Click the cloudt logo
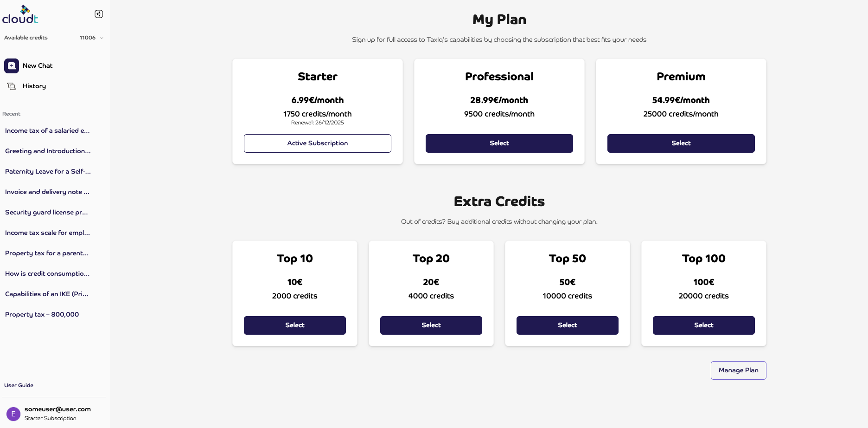 coord(20,15)
